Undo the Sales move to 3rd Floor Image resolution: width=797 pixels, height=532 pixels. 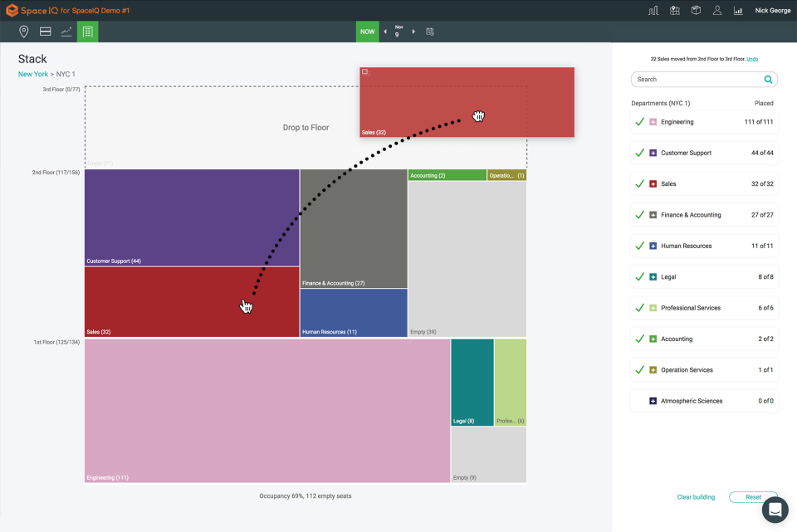pyautogui.click(x=752, y=59)
